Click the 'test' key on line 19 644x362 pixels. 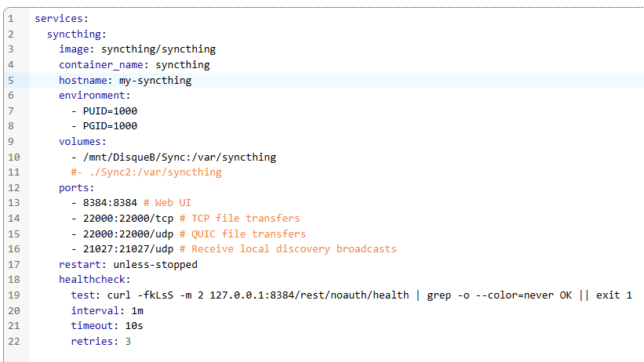click(x=83, y=295)
